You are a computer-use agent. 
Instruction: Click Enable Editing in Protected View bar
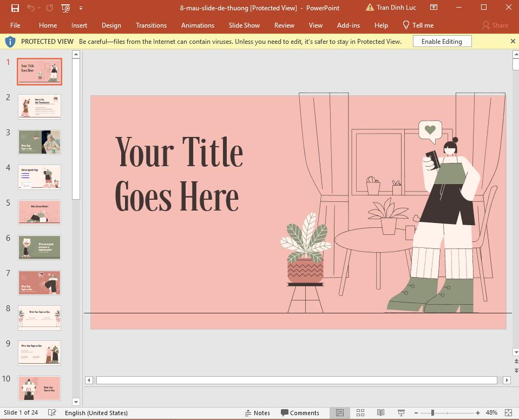442,41
